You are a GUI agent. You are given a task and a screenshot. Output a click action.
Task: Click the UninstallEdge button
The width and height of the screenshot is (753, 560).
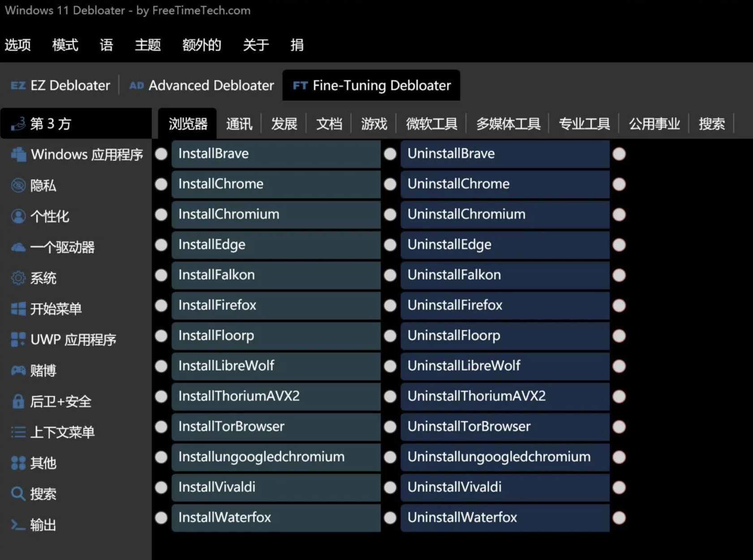pos(505,245)
